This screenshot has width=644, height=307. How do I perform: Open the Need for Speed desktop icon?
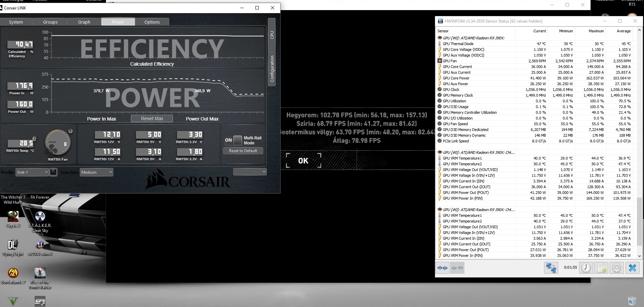tap(40, 301)
